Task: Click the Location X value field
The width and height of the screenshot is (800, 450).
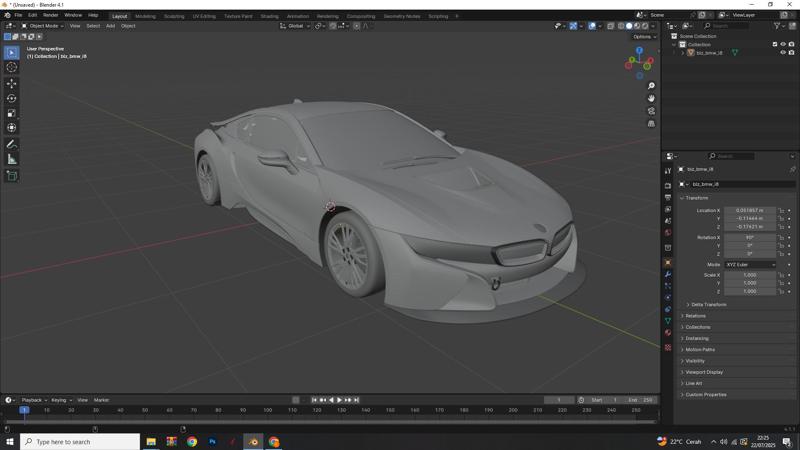Action: pyautogui.click(x=749, y=211)
